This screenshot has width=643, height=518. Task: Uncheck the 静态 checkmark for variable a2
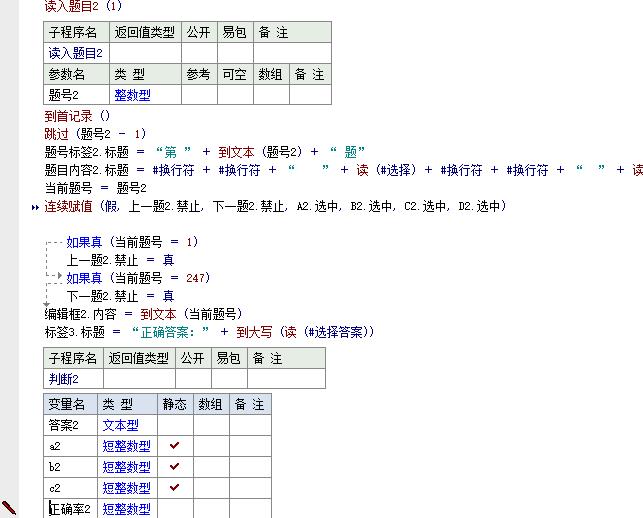175,446
